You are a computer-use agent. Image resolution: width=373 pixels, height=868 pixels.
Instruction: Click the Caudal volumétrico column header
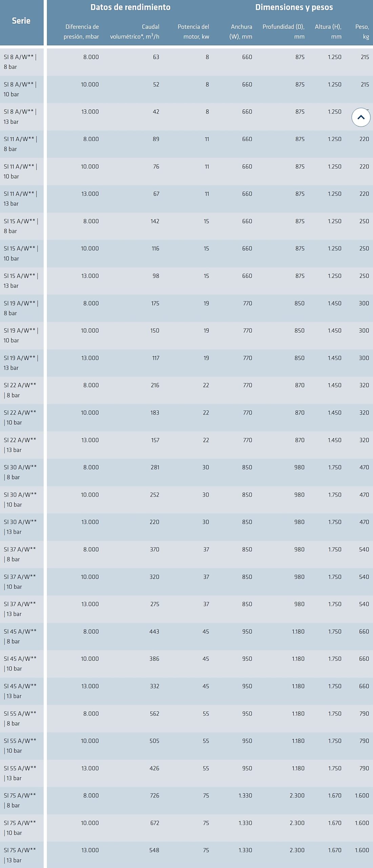[x=134, y=32]
